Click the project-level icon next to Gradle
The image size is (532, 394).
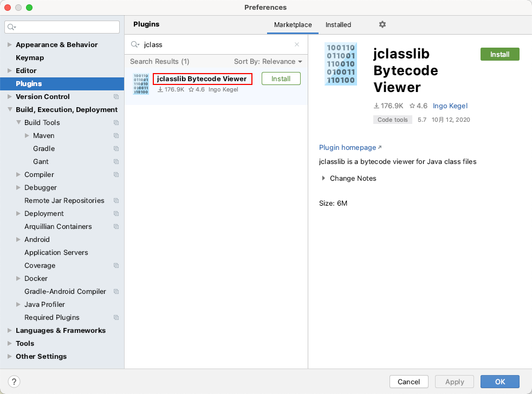tap(116, 148)
